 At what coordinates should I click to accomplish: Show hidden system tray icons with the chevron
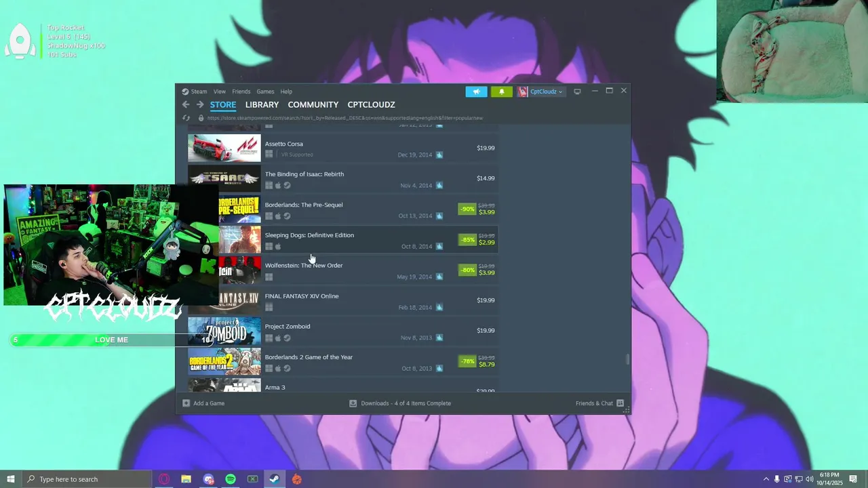766,479
